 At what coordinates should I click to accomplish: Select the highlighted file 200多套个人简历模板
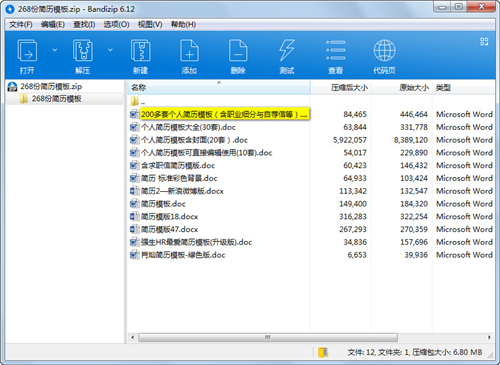[x=224, y=114]
